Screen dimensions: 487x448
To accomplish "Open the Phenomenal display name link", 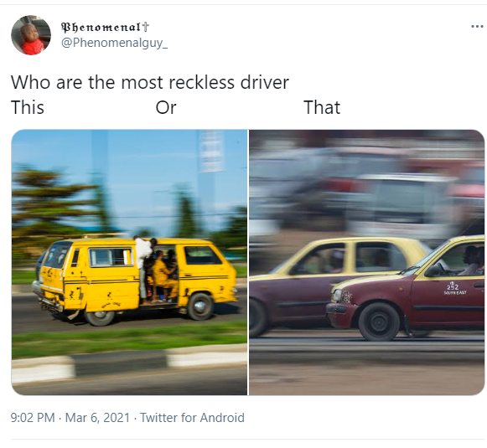I will 101,28.
